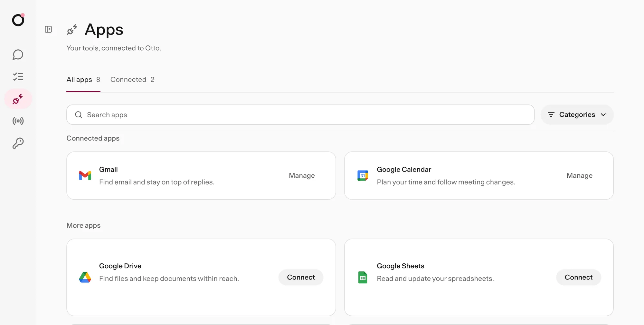Click the Google Drive logo icon
644x325 pixels.
(85, 277)
